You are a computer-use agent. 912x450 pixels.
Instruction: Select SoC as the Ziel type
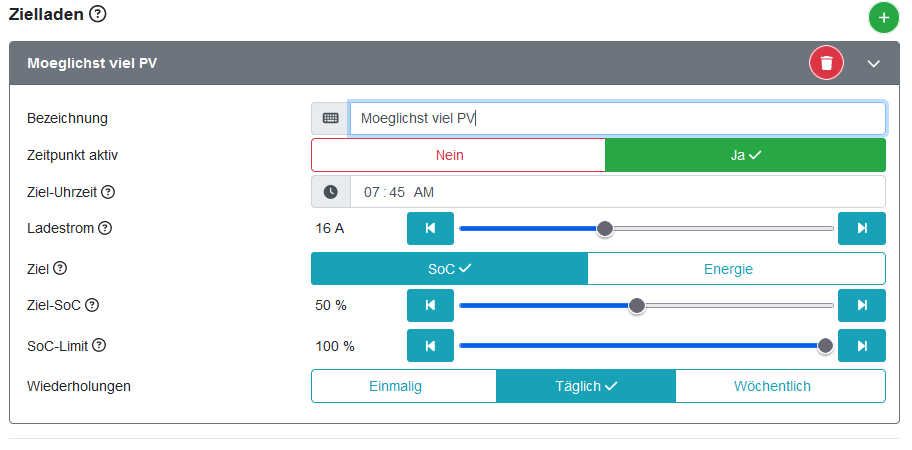[x=449, y=268]
